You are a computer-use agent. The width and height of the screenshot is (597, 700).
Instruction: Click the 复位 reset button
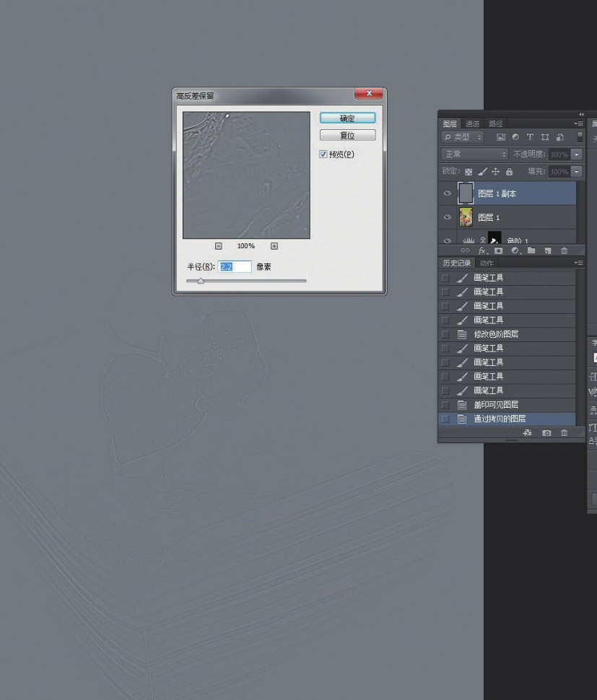click(x=347, y=136)
